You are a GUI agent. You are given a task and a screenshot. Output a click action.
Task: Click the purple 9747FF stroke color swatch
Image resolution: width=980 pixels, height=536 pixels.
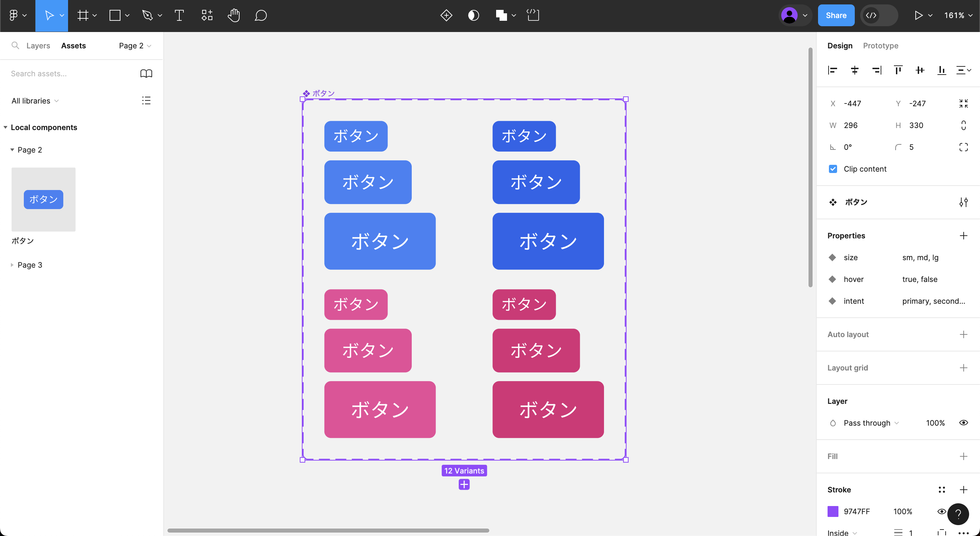(x=834, y=511)
